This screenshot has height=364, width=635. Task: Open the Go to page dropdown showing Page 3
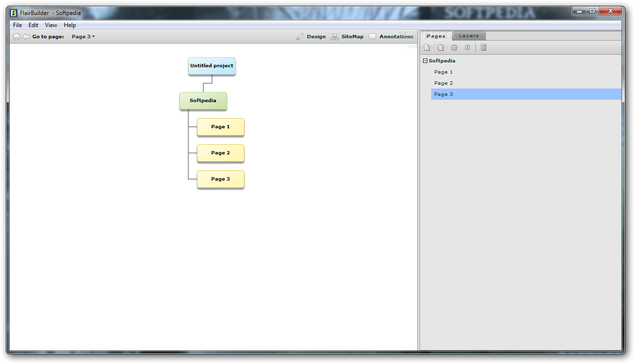(x=83, y=36)
